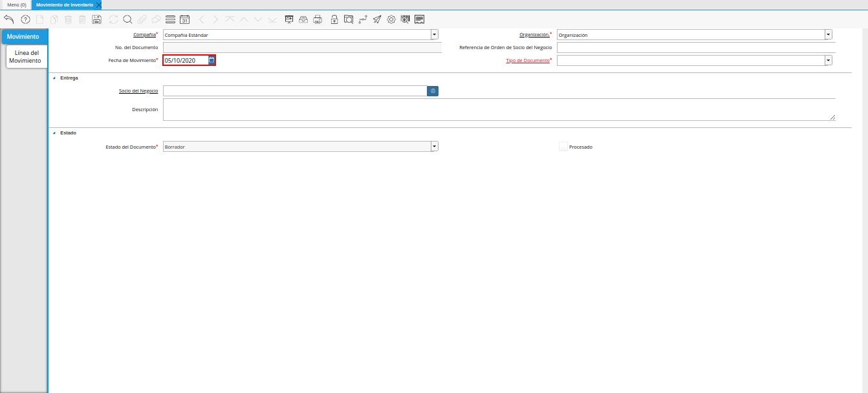This screenshot has width=868, height=393.
Task: Click the Tipo de Documento label link
Action: (x=527, y=60)
